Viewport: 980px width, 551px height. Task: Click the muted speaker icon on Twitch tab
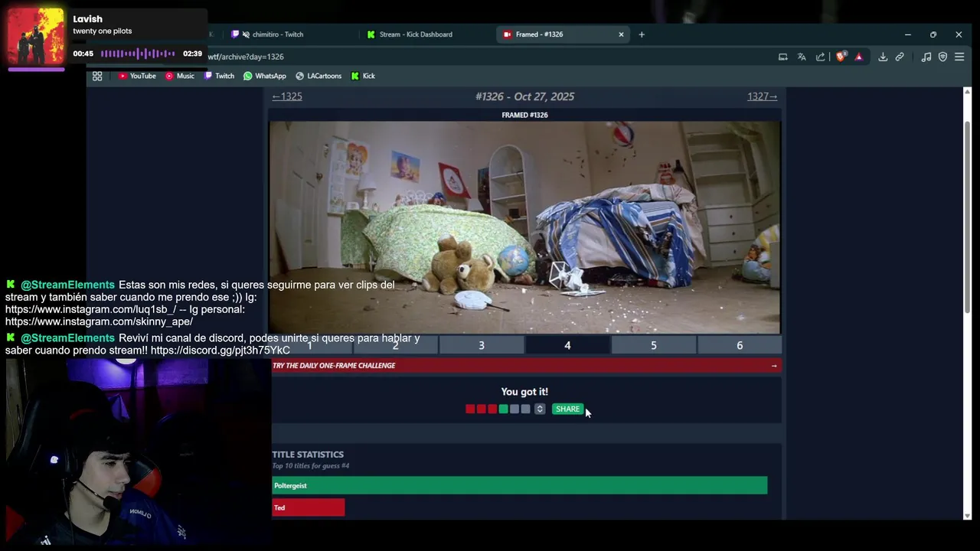pos(246,34)
